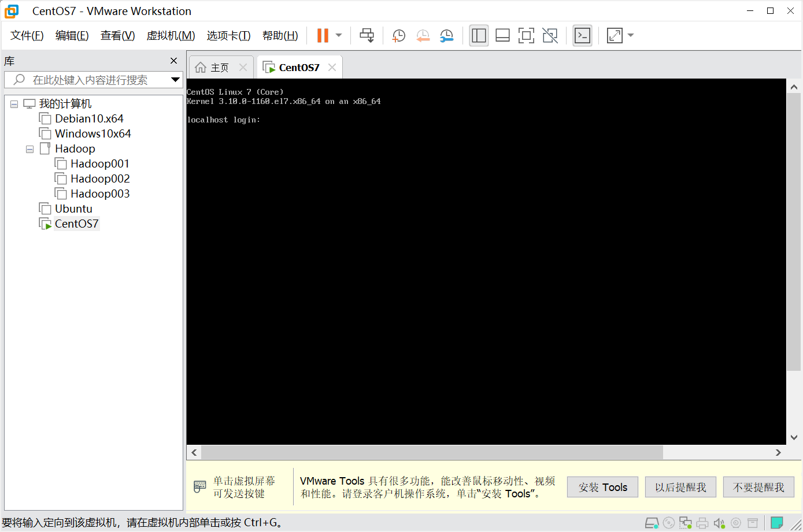Screen dimensions: 803x532
Task: Select 我的计算机 in the library
Action: [65, 104]
